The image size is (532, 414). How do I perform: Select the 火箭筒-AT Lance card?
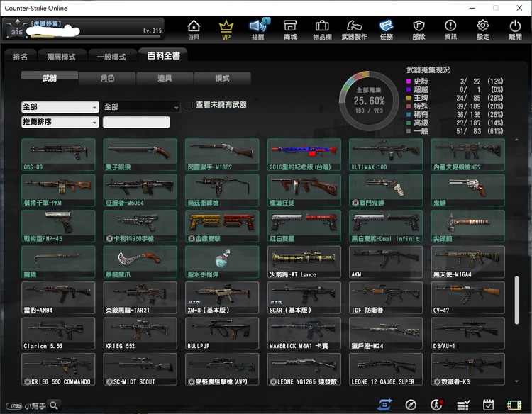pos(304,262)
